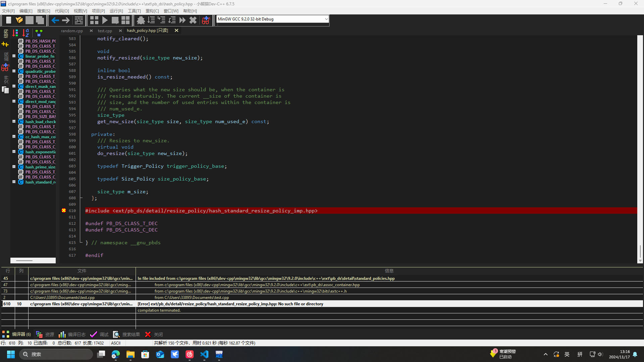Open File Explorer from taskbar
Screen dimensions: 644x362
click(x=130, y=354)
